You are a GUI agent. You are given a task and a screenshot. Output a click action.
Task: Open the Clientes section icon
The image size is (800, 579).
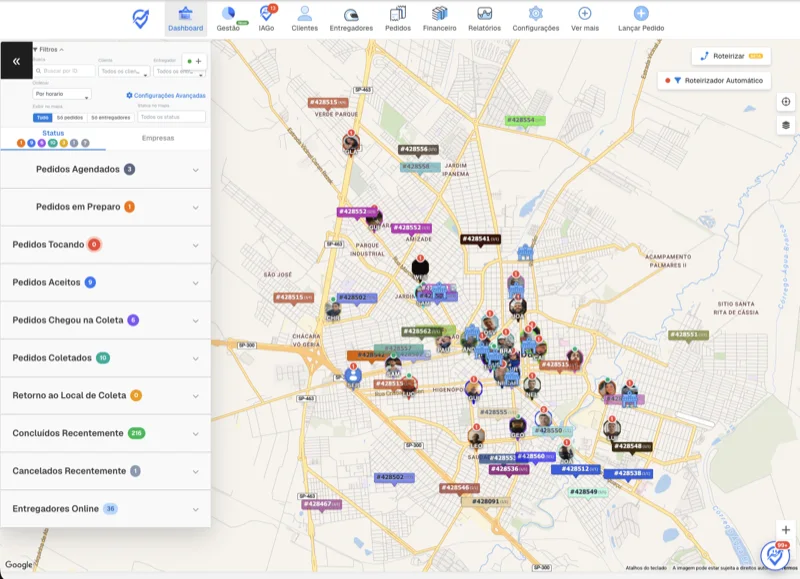(305, 13)
